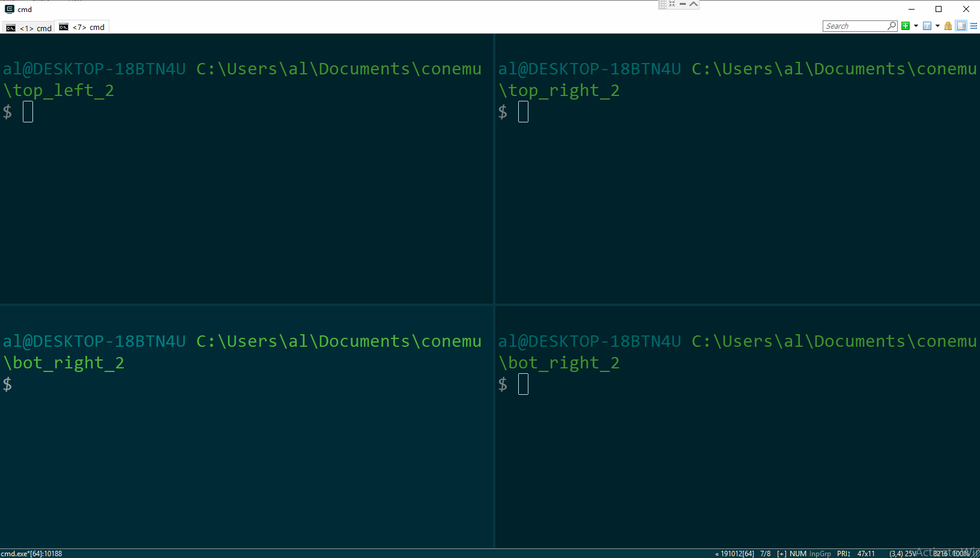The width and height of the screenshot is (980, 558).
Task: Toggle the NUM lock status indicator
Action: 797,553
